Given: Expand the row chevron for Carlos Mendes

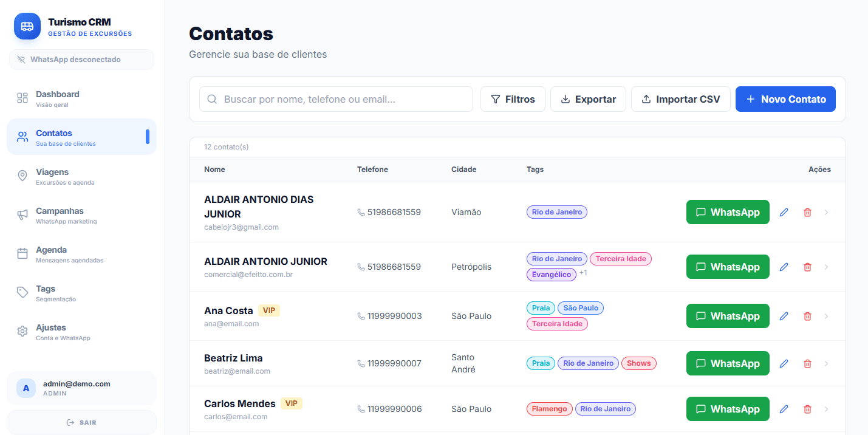Looking at the screenshot, I should point(826,409).
